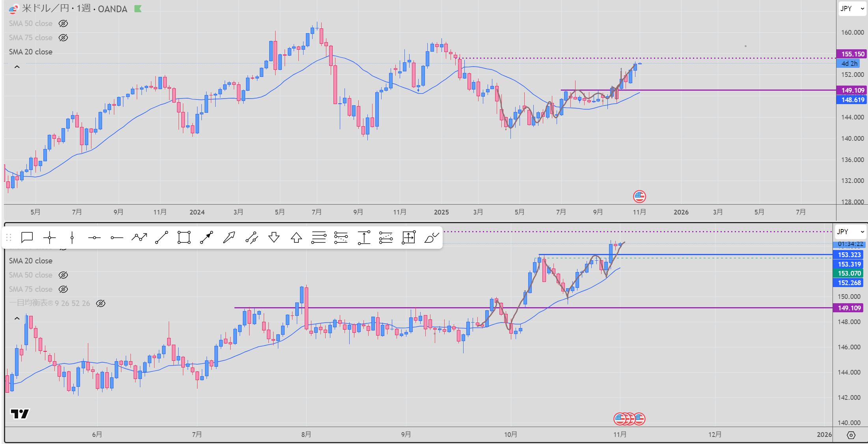Viewport: 868px width, 444px height.
Task: Show the Ichimoku indicator in lower chart
Action: [101, 303]
